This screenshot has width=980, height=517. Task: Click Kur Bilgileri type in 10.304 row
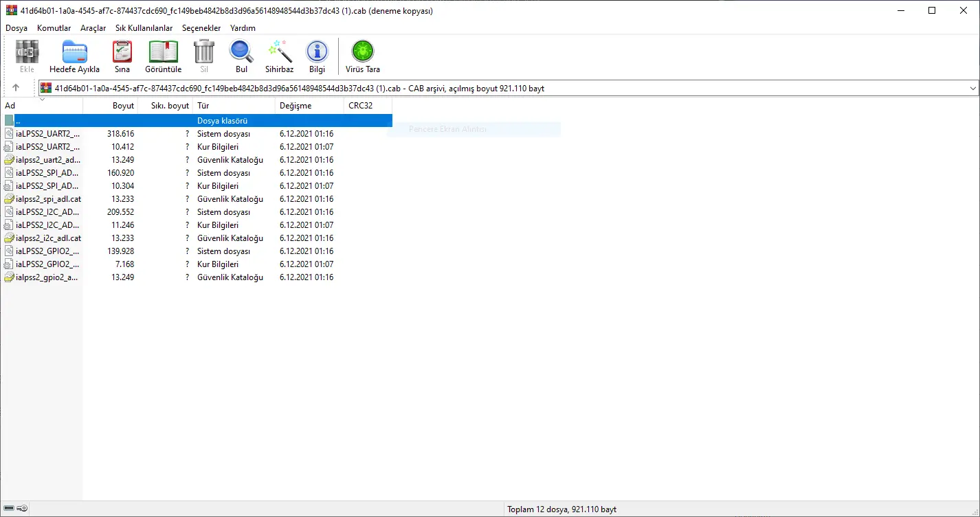pos(218,186)
